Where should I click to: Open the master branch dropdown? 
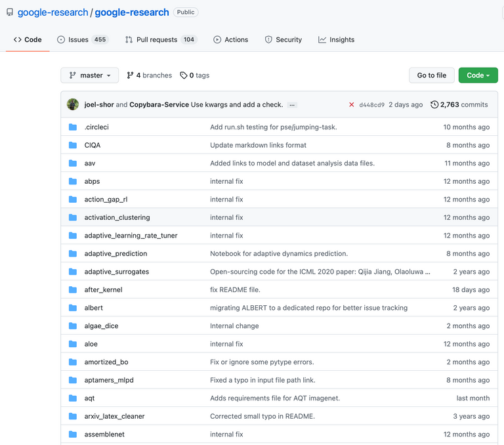point(90,75)
